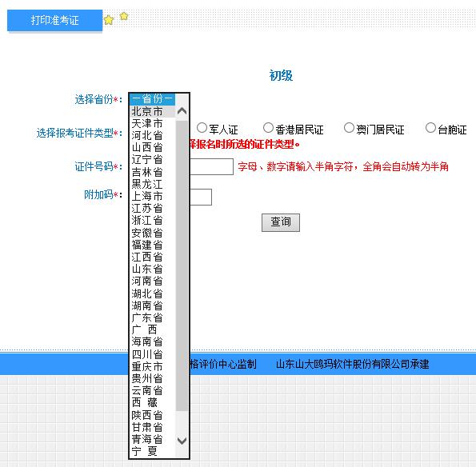Select 上海市 in the dropdown list

pyautogui.click(x=153, y=197)
